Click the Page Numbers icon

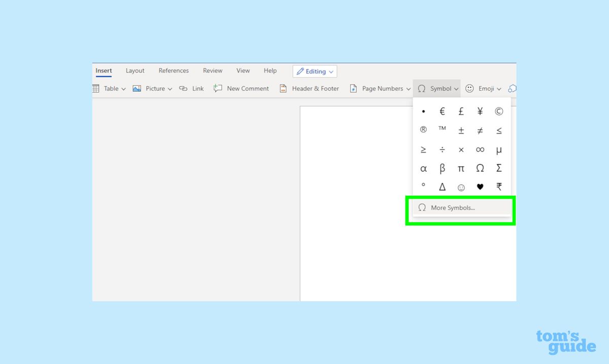[354, 88]
